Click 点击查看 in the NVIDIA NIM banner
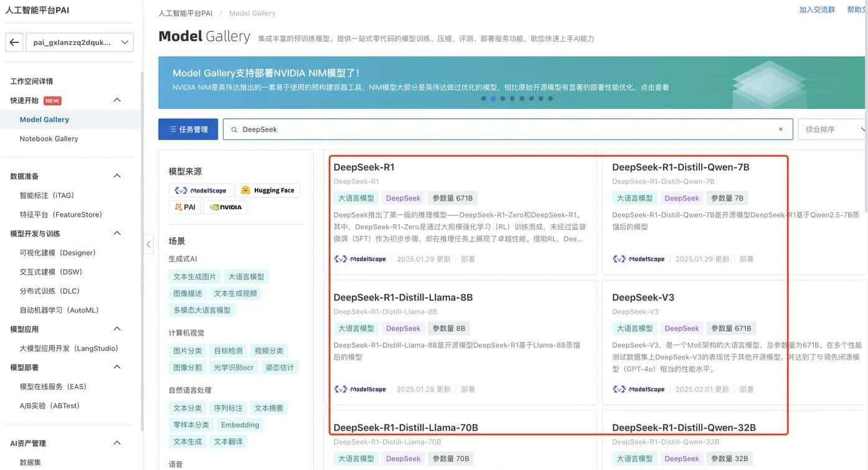Viewport: 868px width, 470px height. click(654, 88)
